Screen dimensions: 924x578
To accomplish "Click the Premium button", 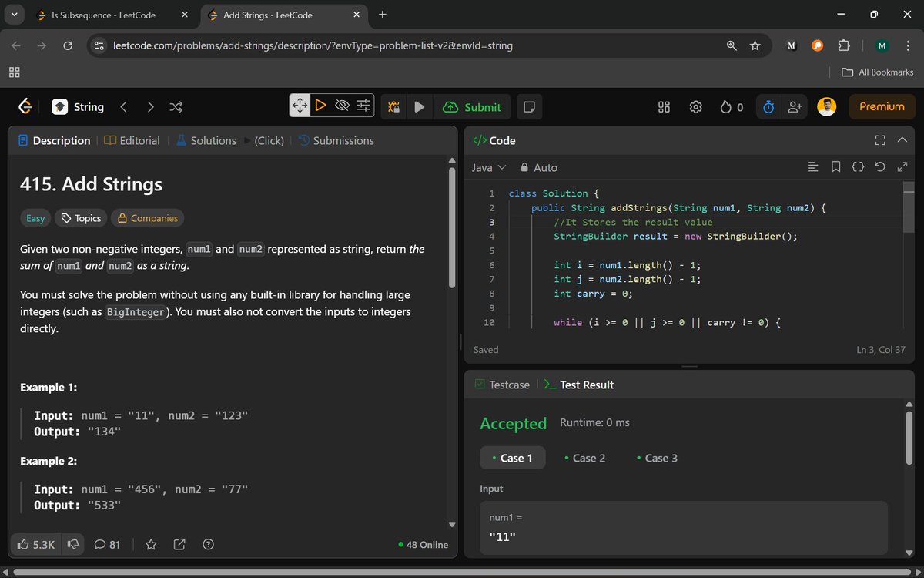I will tap(882, 107).
